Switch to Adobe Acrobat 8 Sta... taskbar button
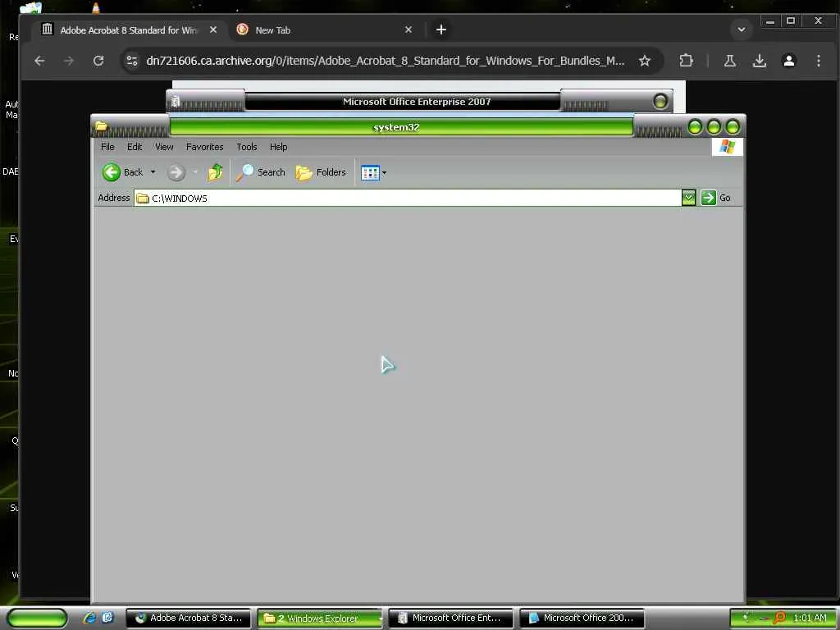 (189, 618)
